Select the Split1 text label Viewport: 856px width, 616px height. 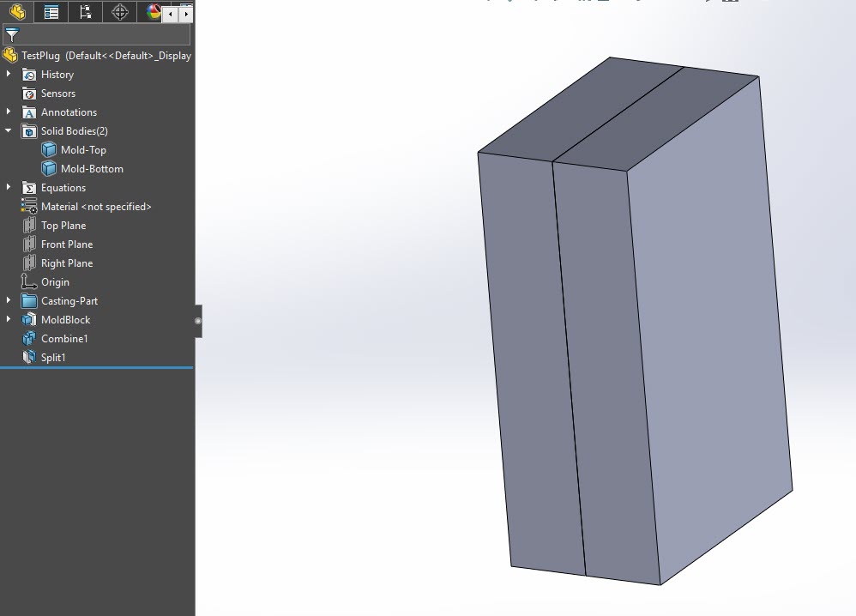pyautogui.click(x=53, y=358)
